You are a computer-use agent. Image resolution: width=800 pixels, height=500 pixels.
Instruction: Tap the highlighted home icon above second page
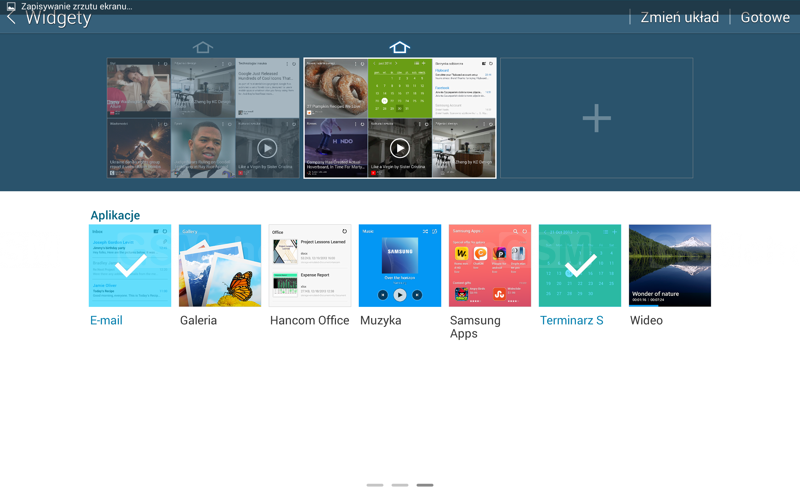(x=399, y=47)
